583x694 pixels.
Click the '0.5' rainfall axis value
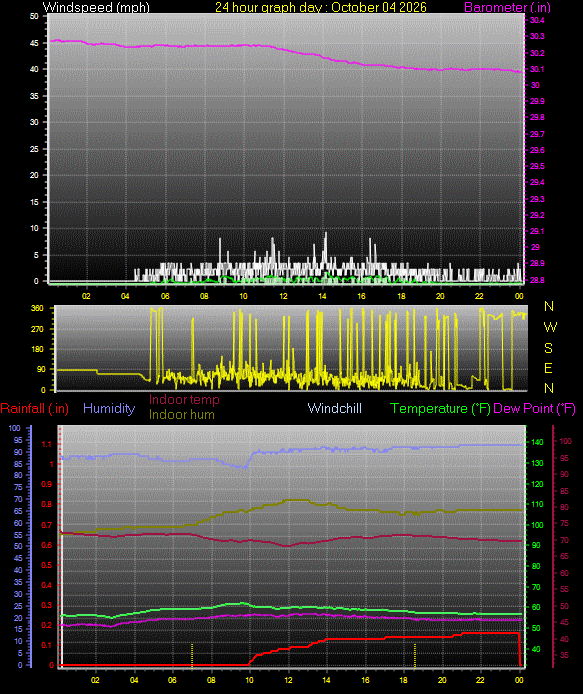[46, 565]
